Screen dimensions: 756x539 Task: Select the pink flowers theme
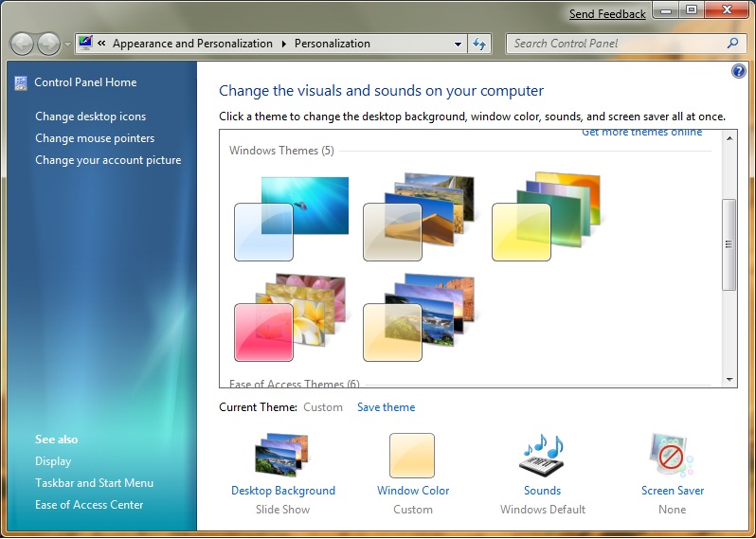[290, 317]
